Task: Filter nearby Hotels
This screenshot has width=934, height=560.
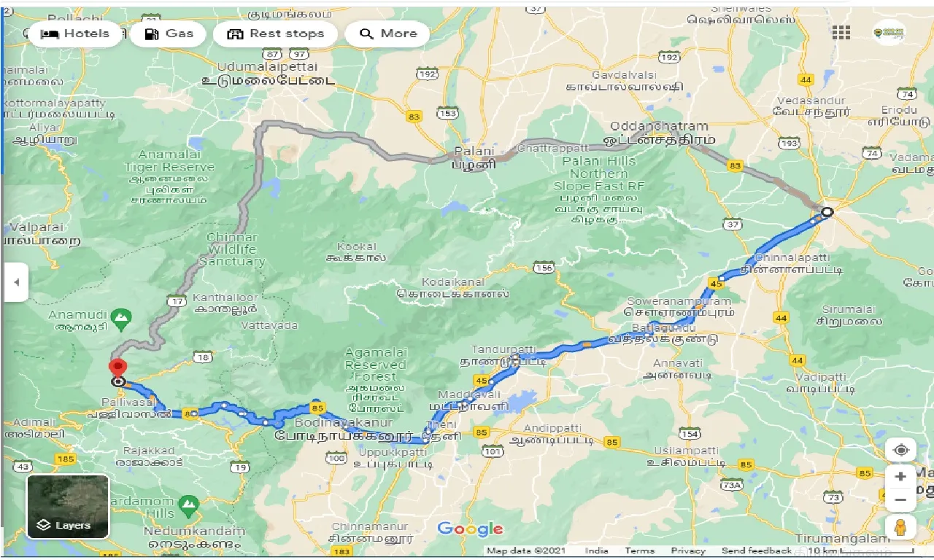Action: tap(76, 34)
